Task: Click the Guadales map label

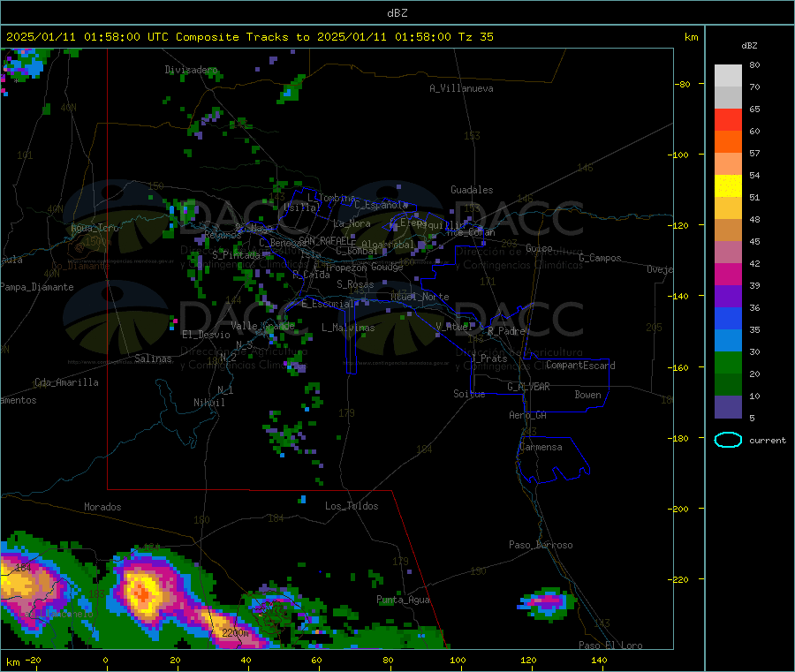Action: coord(472,190)
